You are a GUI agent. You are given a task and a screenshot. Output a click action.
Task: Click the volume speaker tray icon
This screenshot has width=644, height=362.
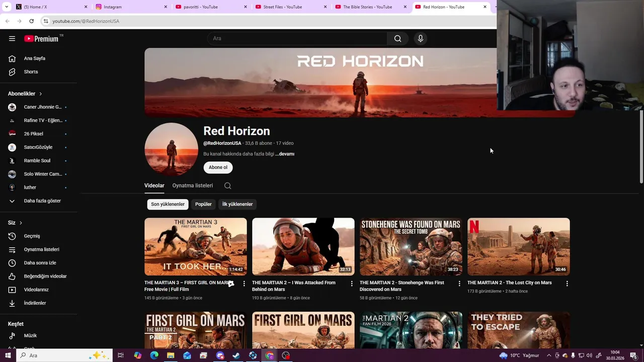(x=589, y=355)
